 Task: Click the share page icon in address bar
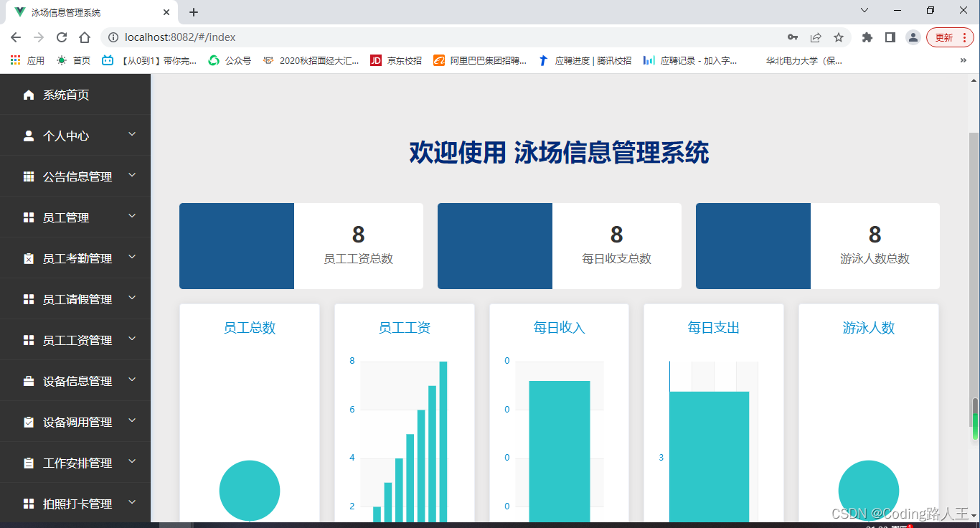(816, 37)
